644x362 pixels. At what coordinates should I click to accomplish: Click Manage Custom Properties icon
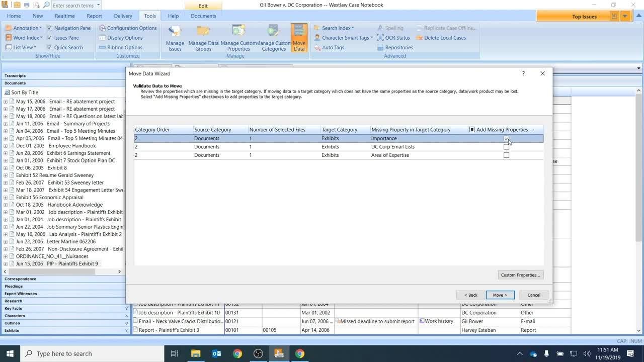[x=238, y=38]
